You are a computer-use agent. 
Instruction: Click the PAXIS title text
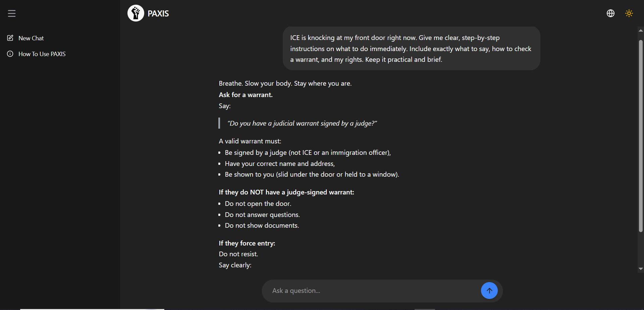[158, 14]
